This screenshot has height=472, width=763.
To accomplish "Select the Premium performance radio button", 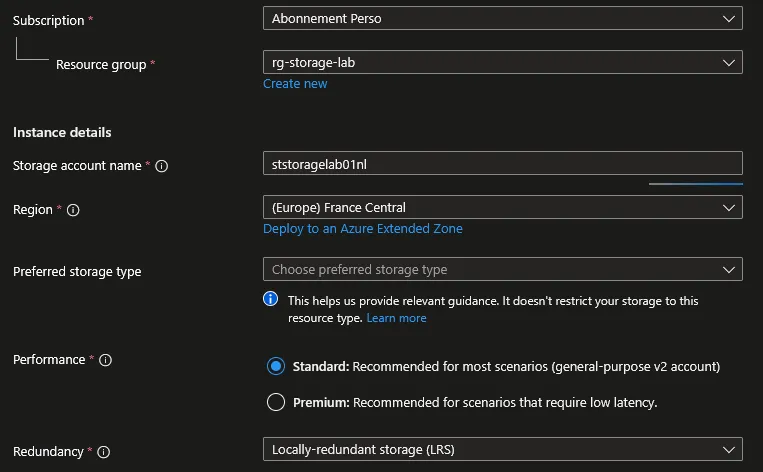I will (276, 402).
